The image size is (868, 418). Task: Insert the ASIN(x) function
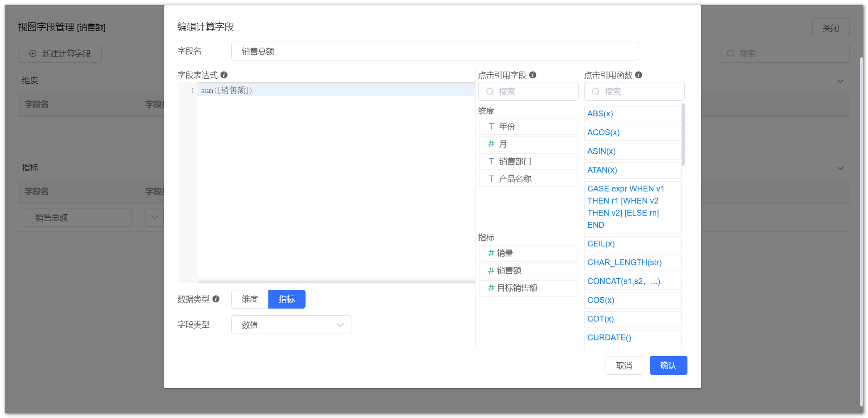[x=632, y=151]
